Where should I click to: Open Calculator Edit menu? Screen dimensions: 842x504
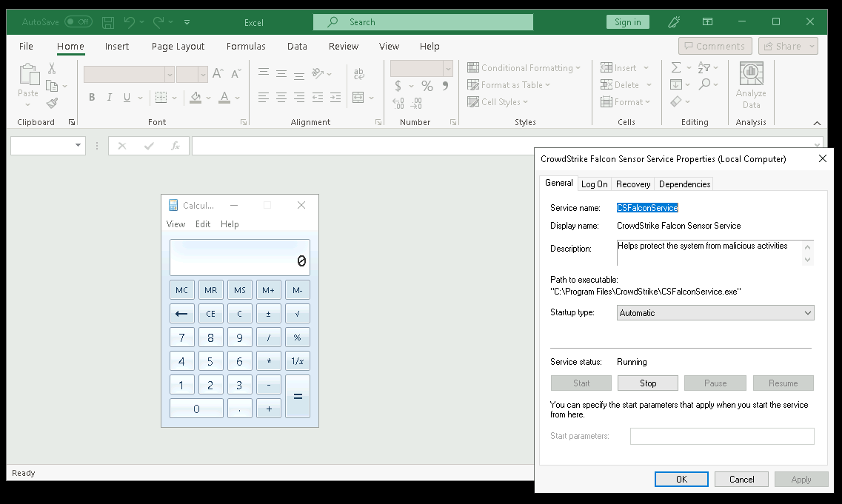tap(203, 224)
